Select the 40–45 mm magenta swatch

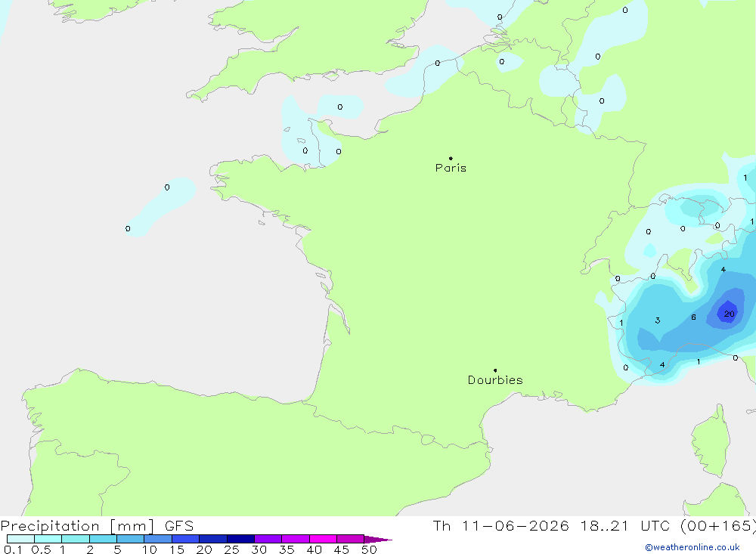tap(323, 539)
